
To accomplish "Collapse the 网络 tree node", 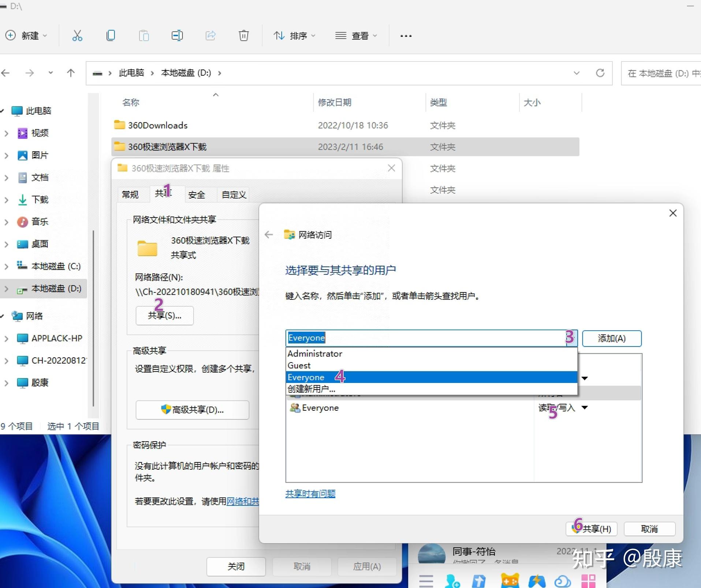I will point(3,316).
